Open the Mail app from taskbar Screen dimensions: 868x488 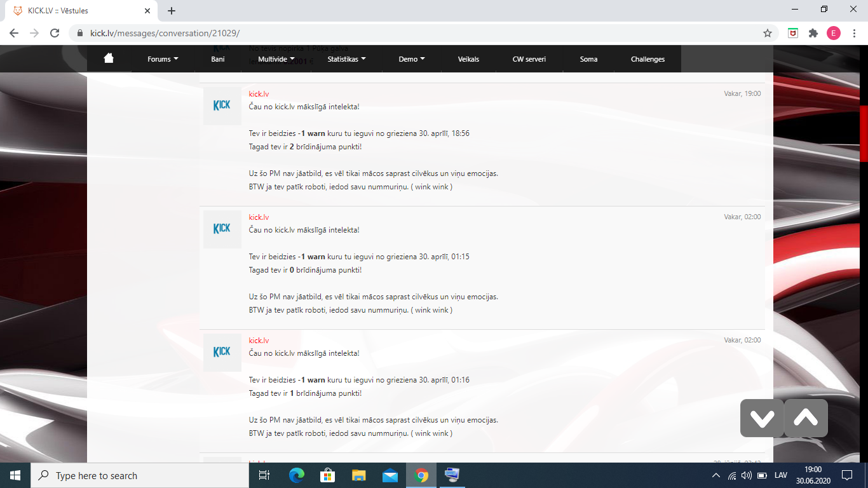390,475
